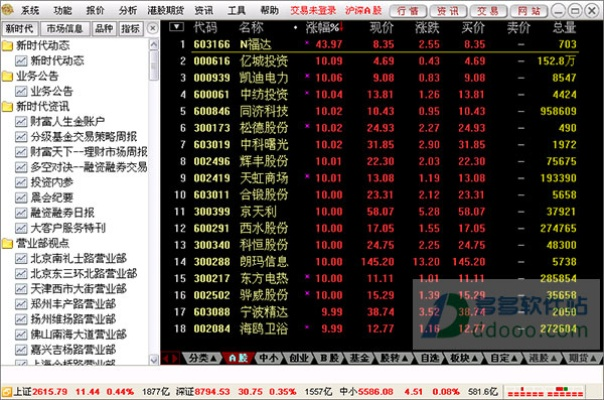Click the 交易 button in top bar
604x400 pixels.
[488, 9]
